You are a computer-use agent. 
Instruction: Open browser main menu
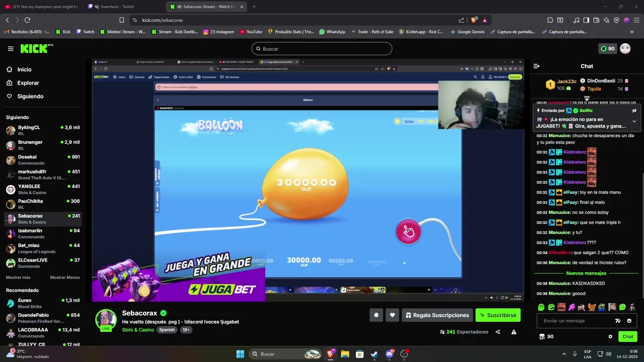click(x=636, y=20)
